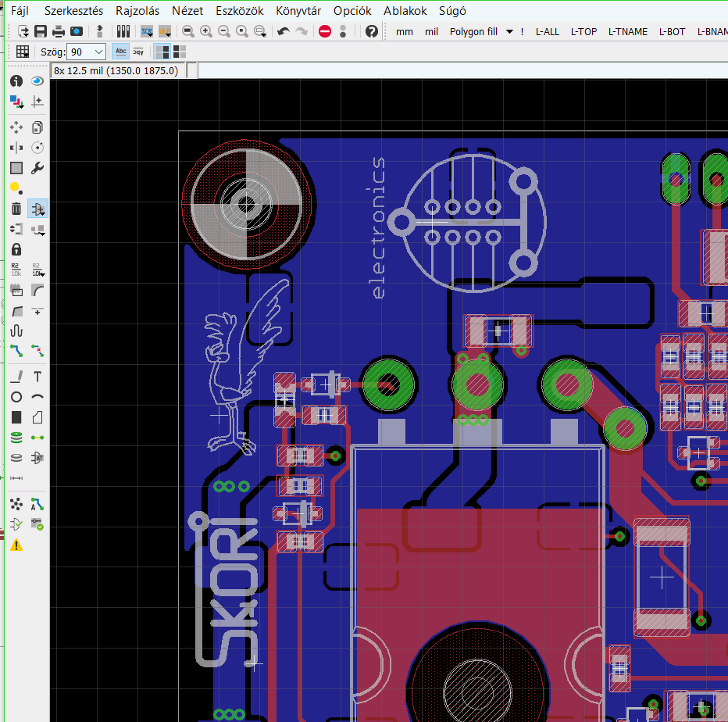This screenshot has width=728, height=722.
Task: Toggle the Abc normal text orientation button
Action: (120, 52)
